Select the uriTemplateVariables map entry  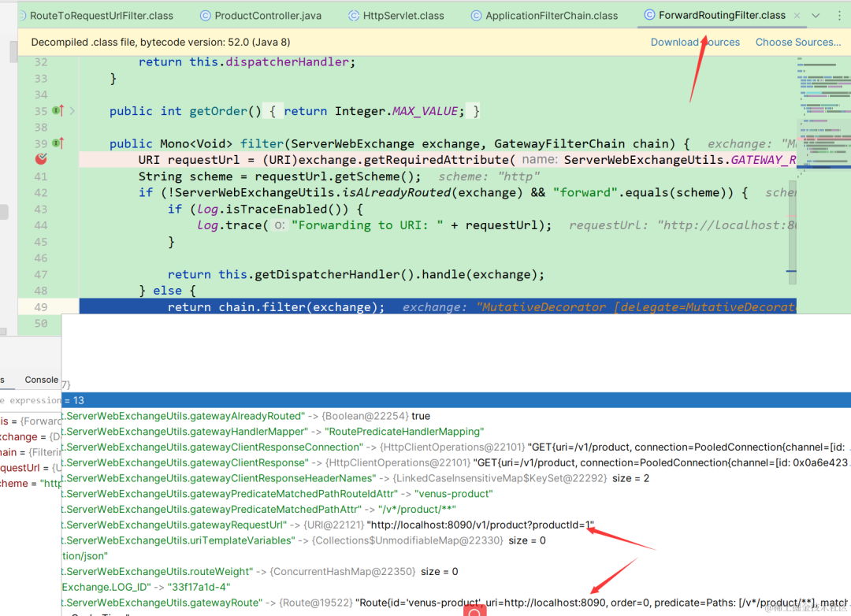456,540
